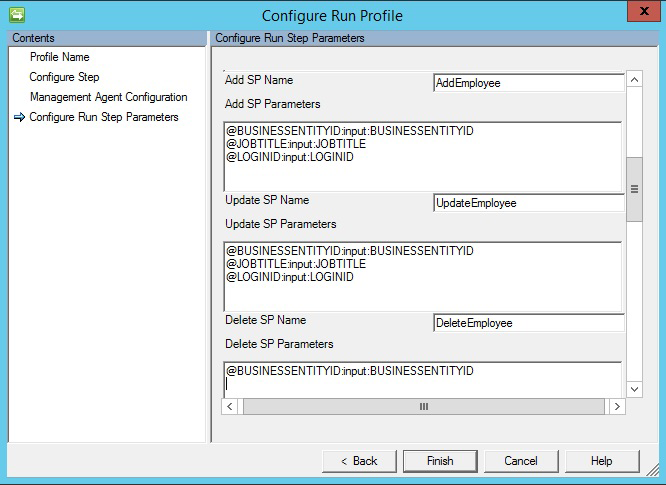
Task: Click the Update SP Name field
Action: point(529,203)
